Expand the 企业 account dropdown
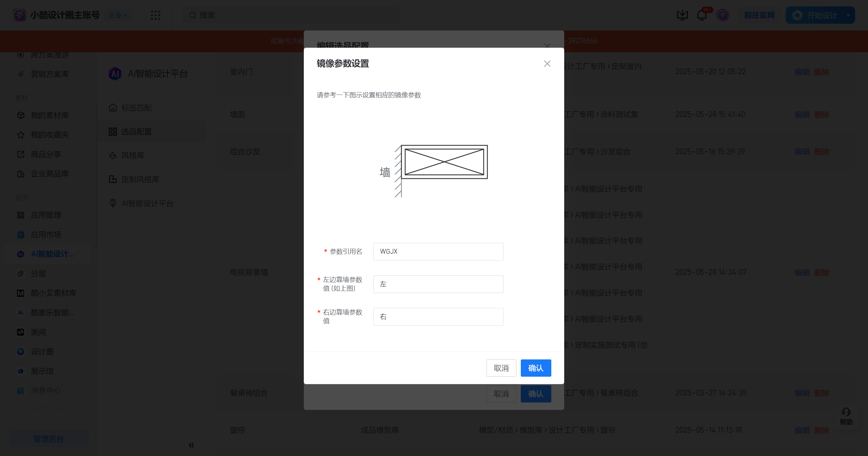 [118, 15]
